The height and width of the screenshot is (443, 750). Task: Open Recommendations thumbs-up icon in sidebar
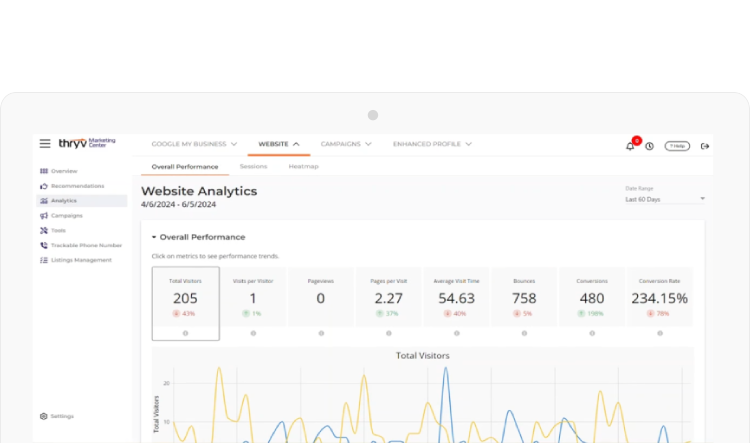tap(44, 186)
